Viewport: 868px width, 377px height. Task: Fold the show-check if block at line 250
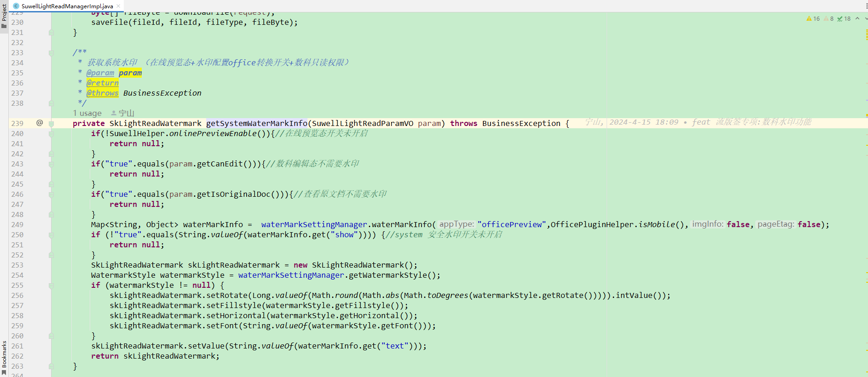coord(51,235)
